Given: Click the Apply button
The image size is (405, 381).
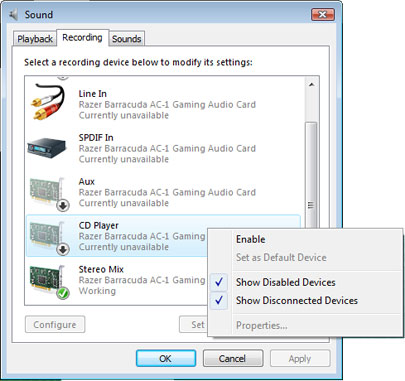Looking at the screenshot, I should coord(300,359).
